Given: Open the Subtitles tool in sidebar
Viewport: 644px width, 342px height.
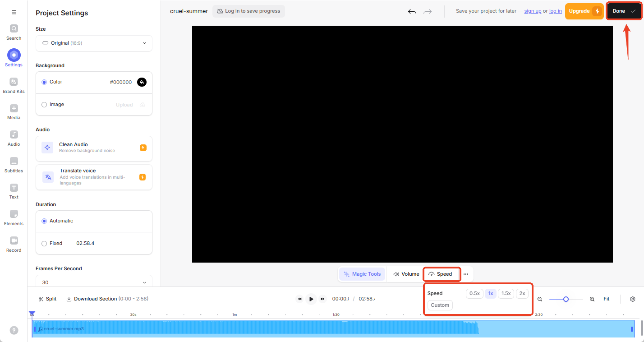Looking at the screenshot, I should [x=14, y=164].
